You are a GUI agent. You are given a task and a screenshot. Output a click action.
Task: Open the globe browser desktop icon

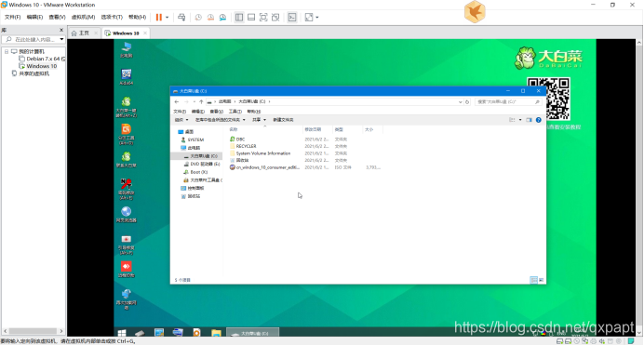[126, 214]
